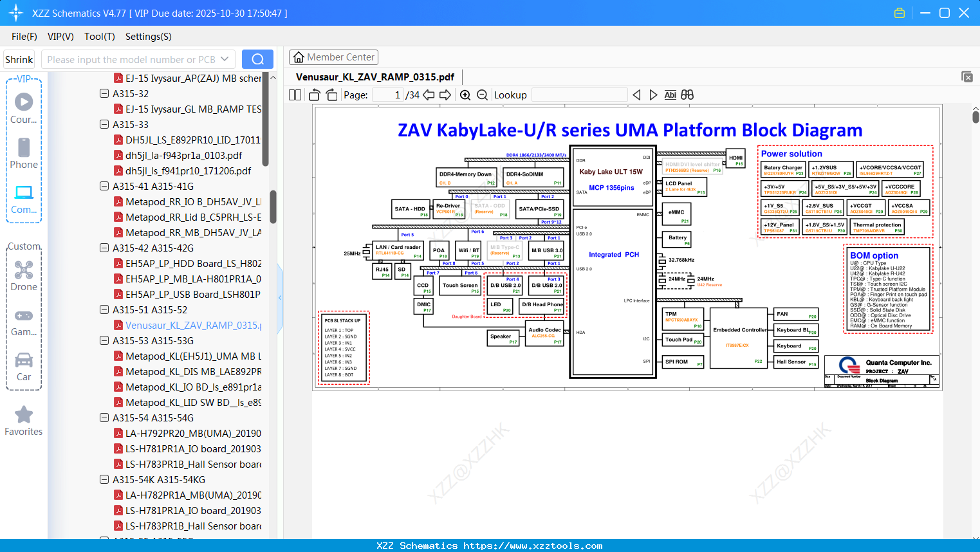Collapse the A315-33 folder
This screenshot has width=980, height=552.
104,124
